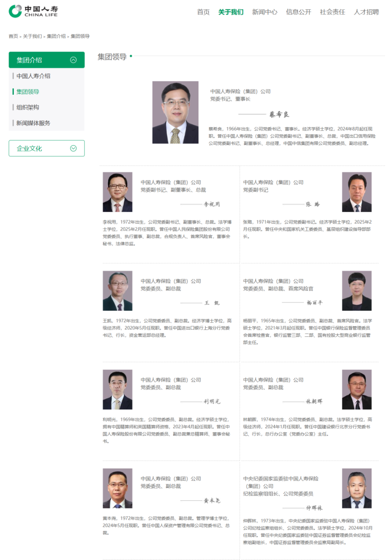Open the 首页 navigation menu item
Viewport: 392px width, 560px height.
tap(203, 12)
